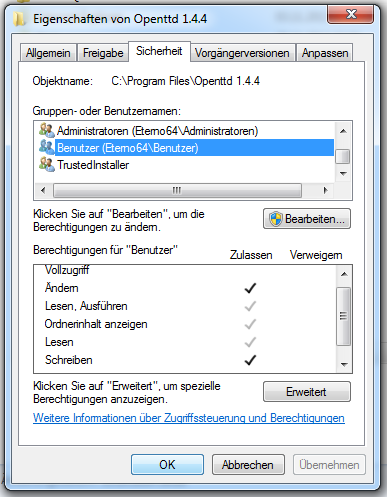Click the Benutzer group icon
Viewport: 387px width, 497px height.
click(x=46, y=147)
